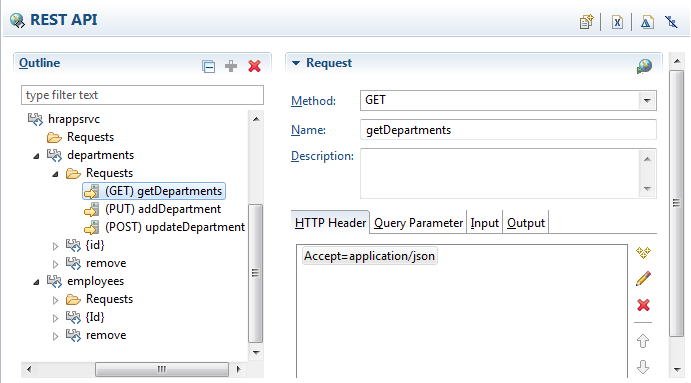
Task: Click the collapse all icon in Outline
Action: 208,67
